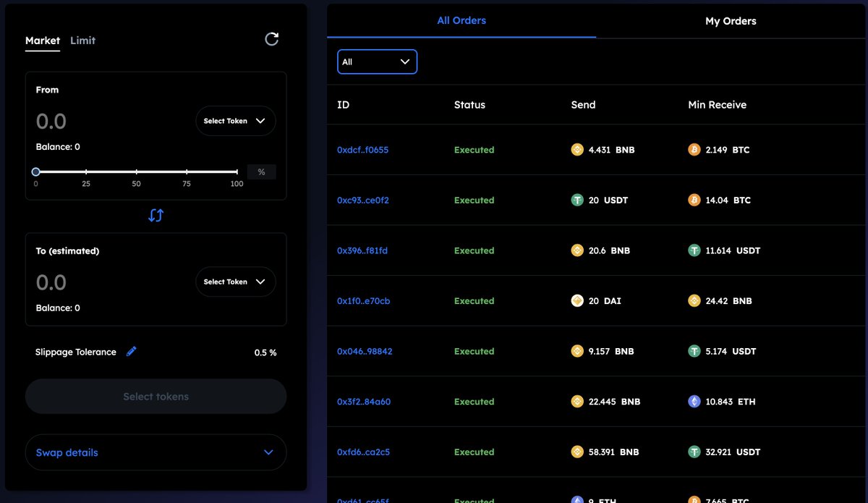Expand the Swap details section
Viewport: 868px width, 503px height.
[156, 452]
